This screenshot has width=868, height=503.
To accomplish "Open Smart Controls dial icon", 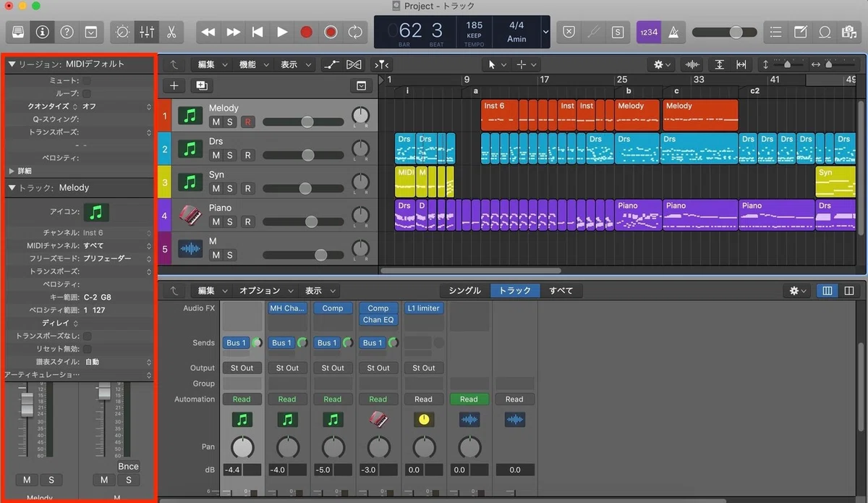I will pyautogui.click(x=122, y=32).
